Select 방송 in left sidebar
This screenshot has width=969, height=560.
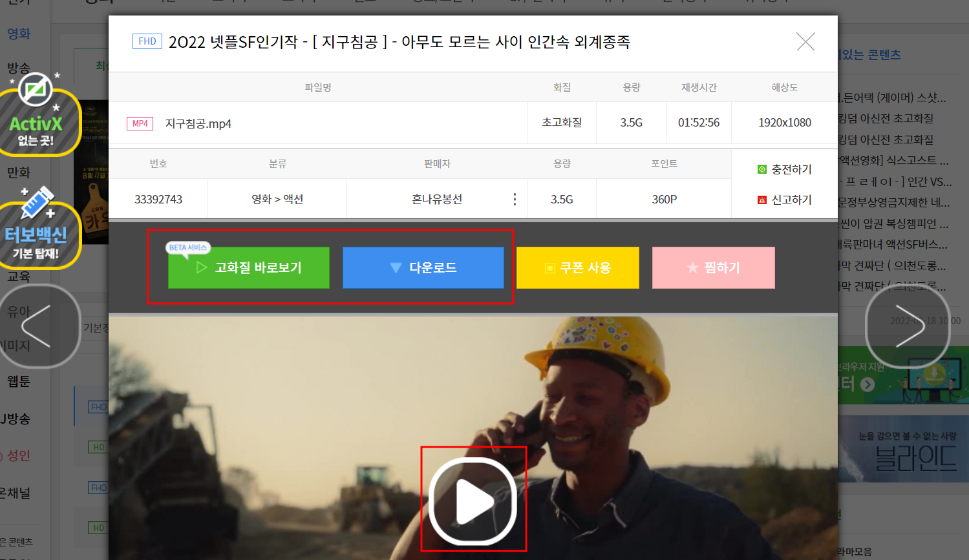(19, 67)
